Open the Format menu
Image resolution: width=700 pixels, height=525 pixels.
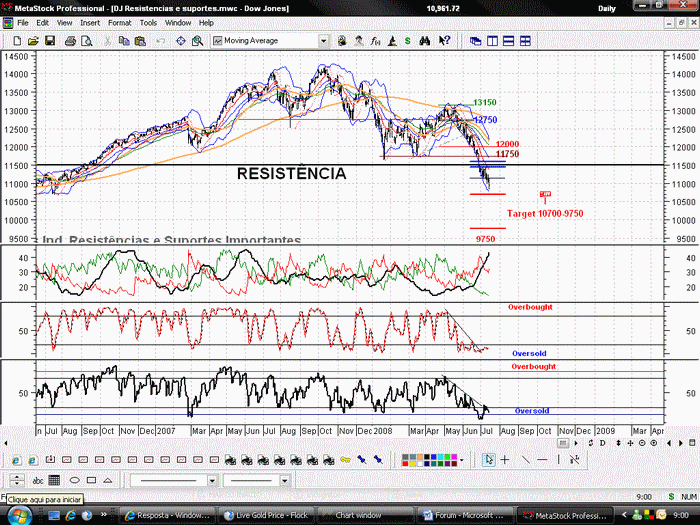pyautogui.click(x=119, y=23)
